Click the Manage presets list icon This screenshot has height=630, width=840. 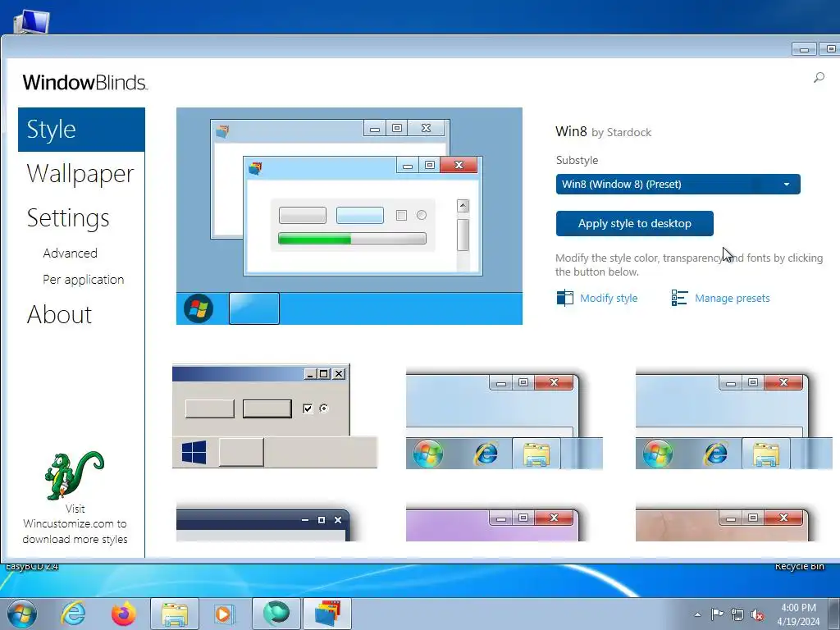(679, 298)
